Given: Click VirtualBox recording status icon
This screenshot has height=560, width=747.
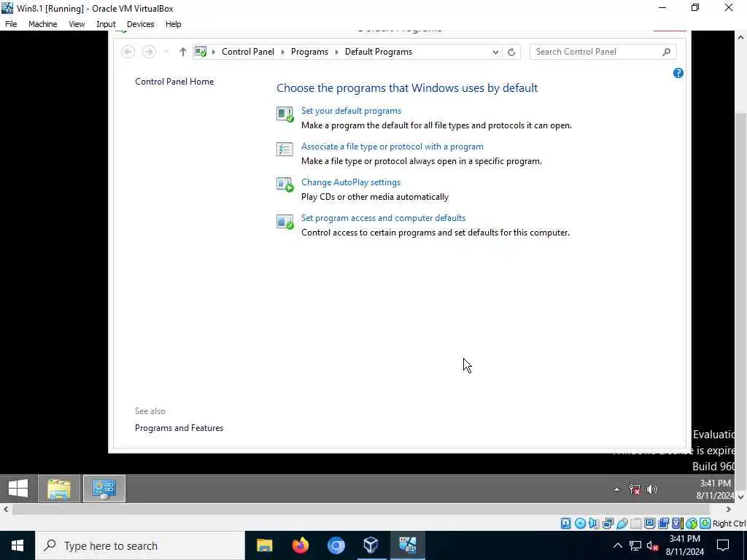Looking at the screenshot, I should pyautogui.click(x=663, y=524).
